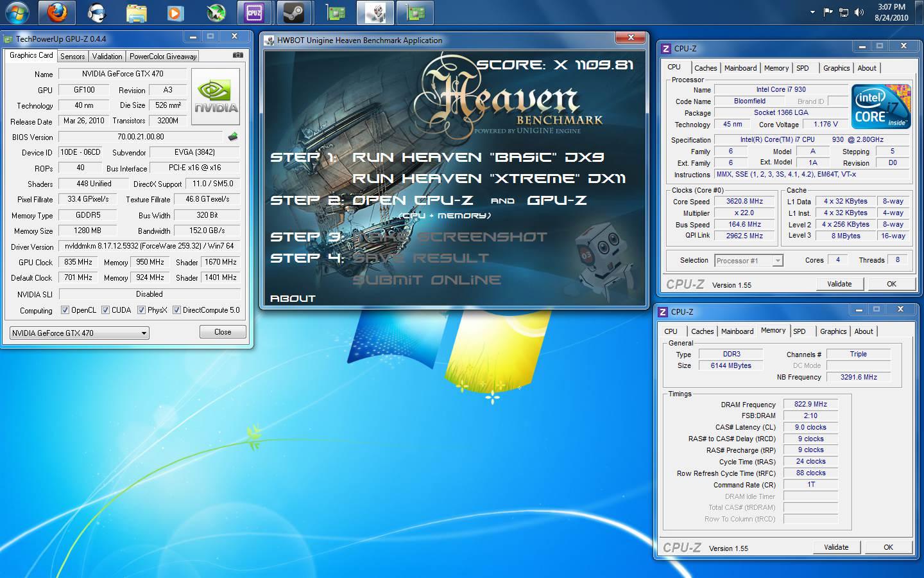Open the headset avatar taskbar icon
This screenshot has width=924, height=578.
pyautogui.click(x=96, y=13)
